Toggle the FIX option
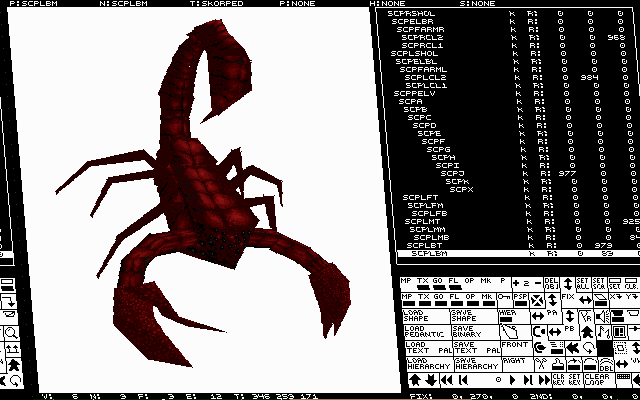The width and height of the screenshot is (640, 400). point(568,297)
